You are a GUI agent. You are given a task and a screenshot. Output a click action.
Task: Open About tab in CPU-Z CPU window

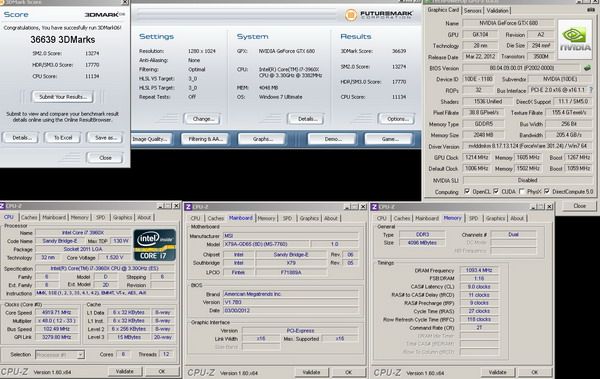pyautogui.click(x=144, y=217)
